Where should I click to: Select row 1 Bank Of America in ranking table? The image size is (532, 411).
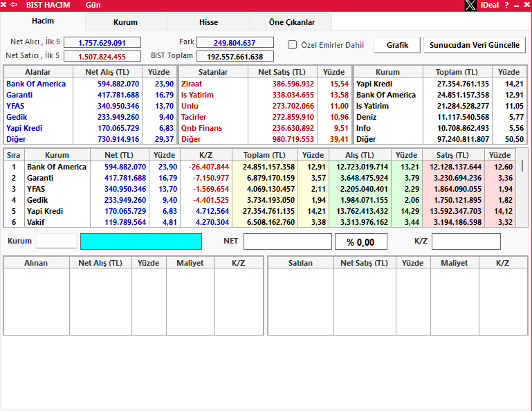coord(260,167)
